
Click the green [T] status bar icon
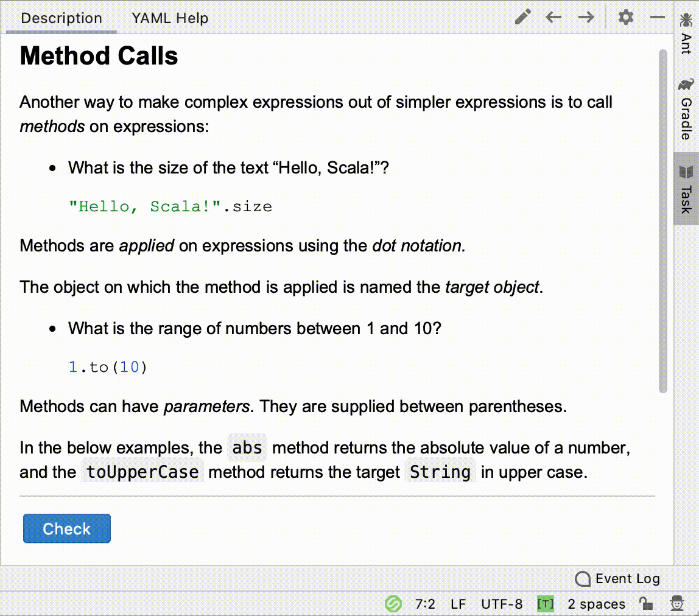[545, 604]
